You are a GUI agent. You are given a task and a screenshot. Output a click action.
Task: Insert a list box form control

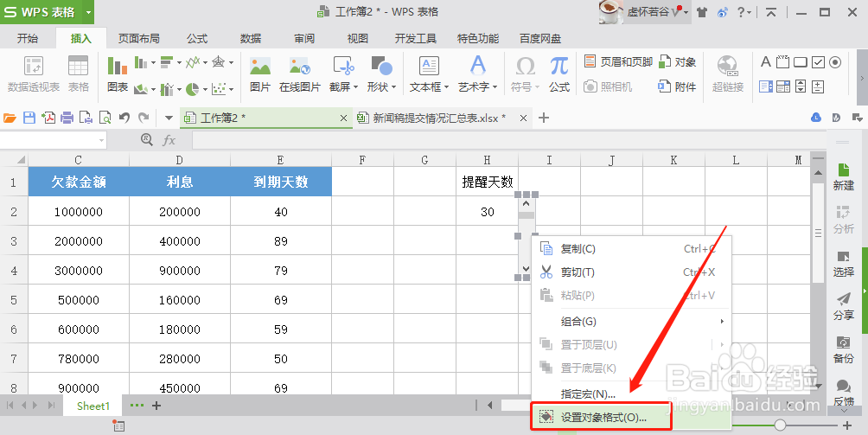(766, 86)
